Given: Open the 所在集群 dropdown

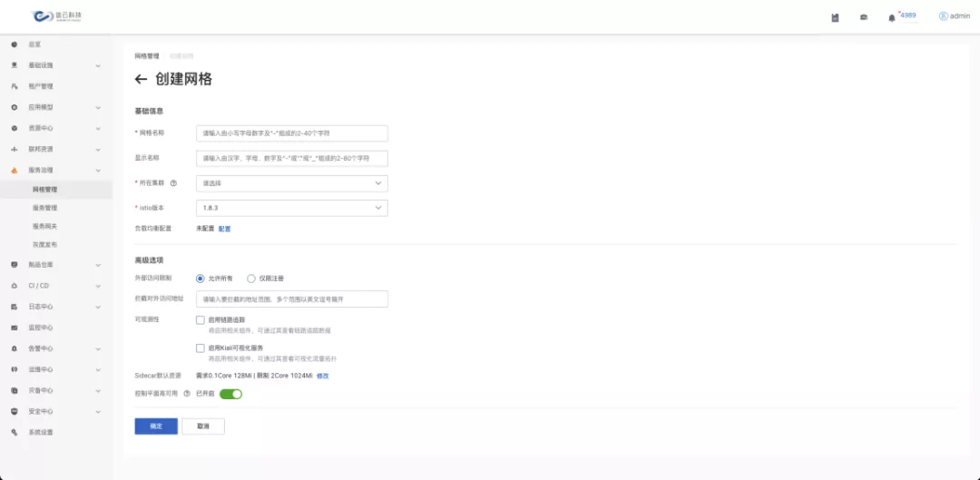Looking at the screenshot, I should pos(292,183).
